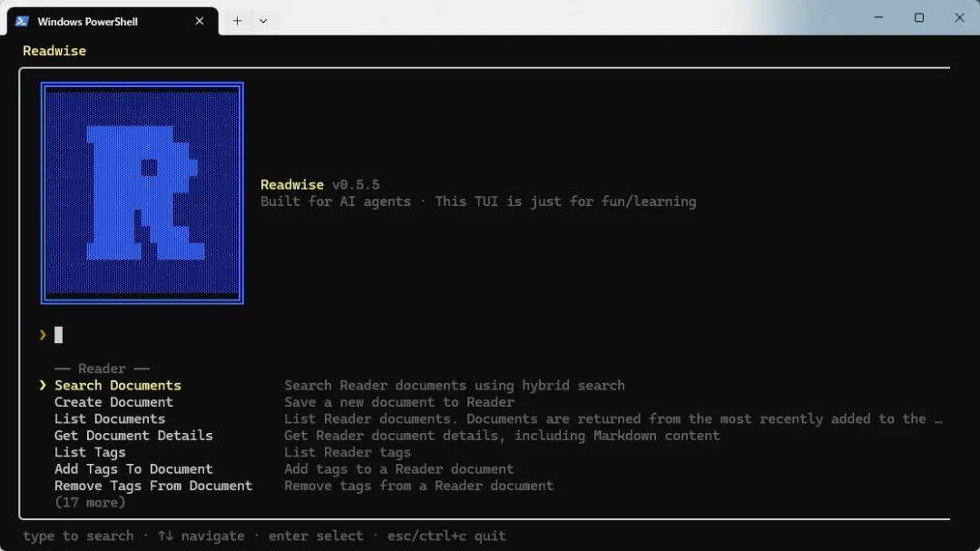
Task: Select Add Tags To Document entry
Action: pyautogui.click(x=133, y=469)
